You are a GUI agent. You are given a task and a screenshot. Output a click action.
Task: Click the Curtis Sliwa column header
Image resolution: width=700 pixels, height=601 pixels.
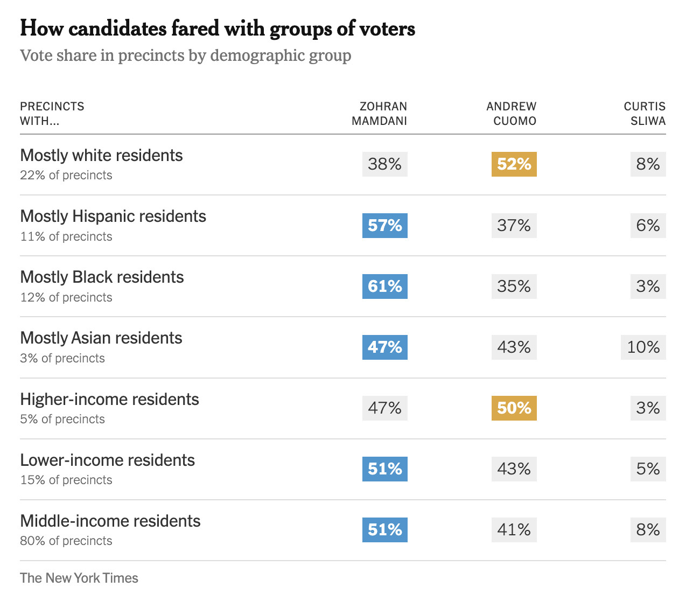645,114
